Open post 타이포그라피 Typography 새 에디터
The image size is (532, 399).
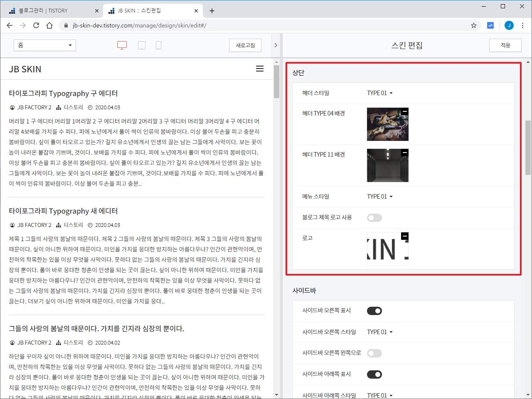coord(63,211)
